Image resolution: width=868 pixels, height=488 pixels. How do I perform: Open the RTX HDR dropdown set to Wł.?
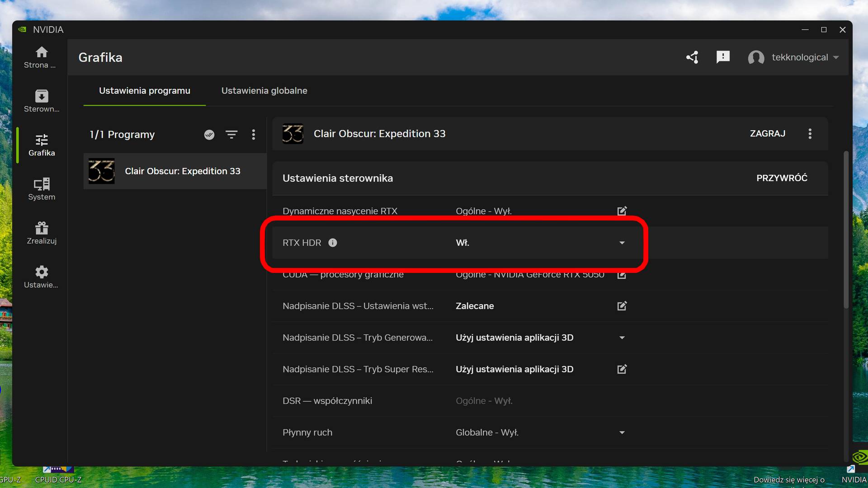622,243
